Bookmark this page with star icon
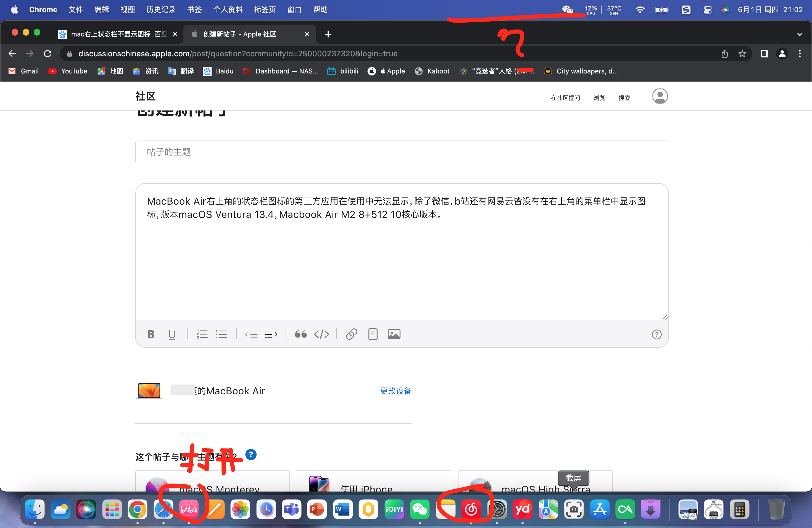Screen dimensions: 812x528 pyautogui.click(x=742, y=54)
